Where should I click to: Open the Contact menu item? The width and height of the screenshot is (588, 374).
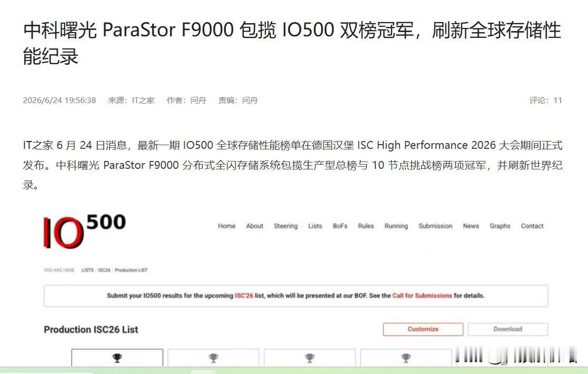tap(532, 226)
